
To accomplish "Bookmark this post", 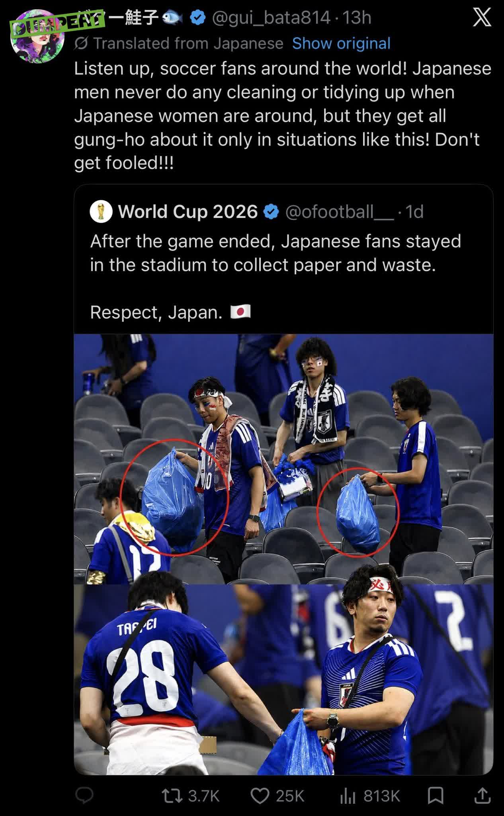I will point(436,796).
